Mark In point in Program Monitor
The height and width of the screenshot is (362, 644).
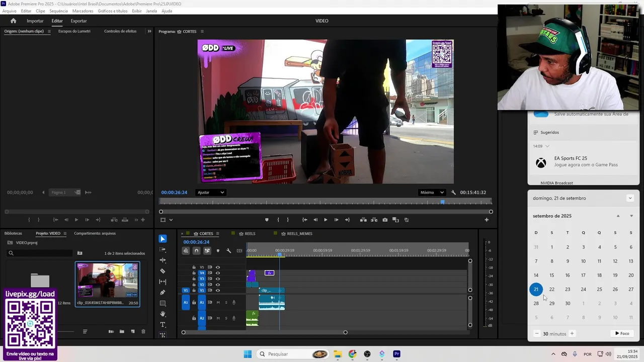pos(278,220)
